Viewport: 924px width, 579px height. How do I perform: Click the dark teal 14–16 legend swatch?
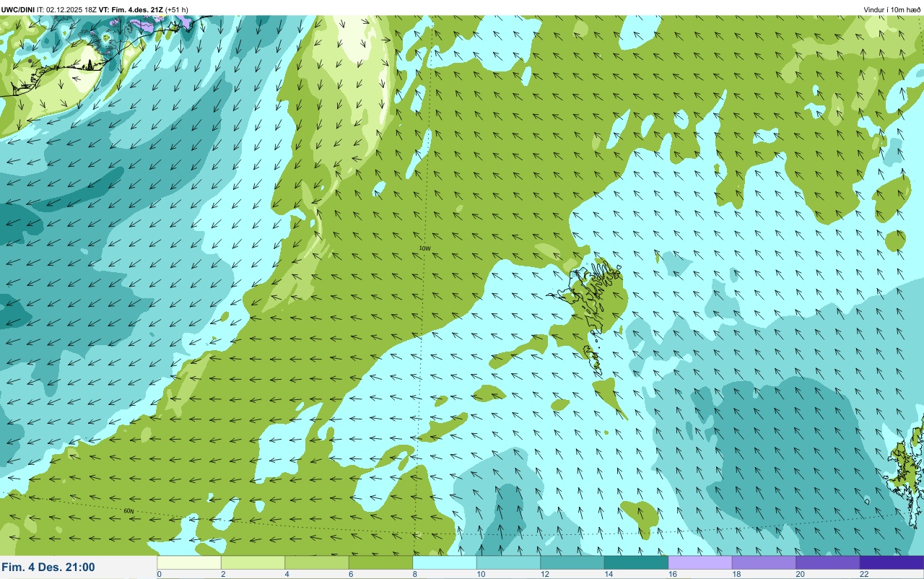[636, 562]
